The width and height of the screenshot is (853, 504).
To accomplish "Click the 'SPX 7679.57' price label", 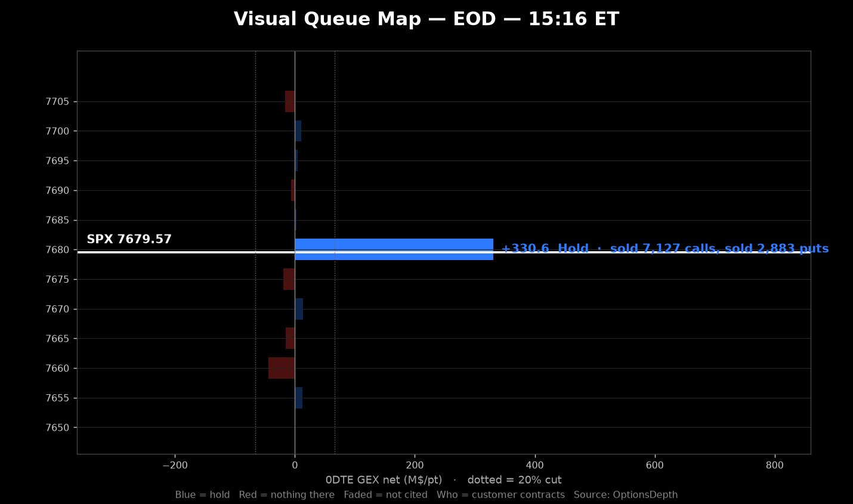I will pos(129,239).
